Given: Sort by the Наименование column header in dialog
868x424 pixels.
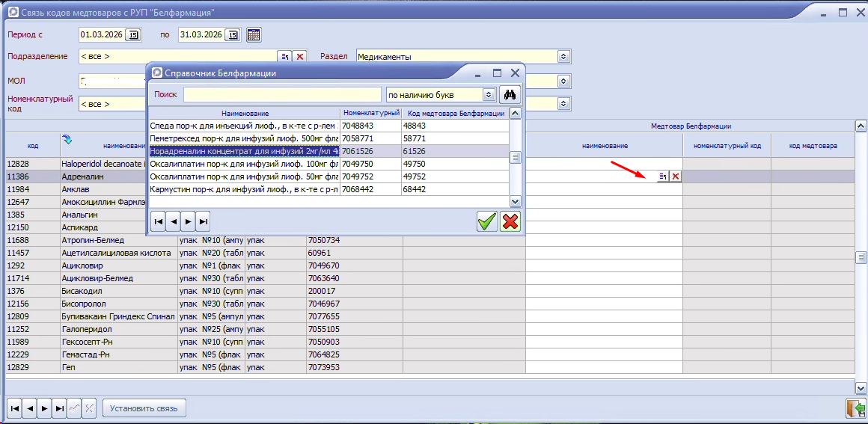Looking at the screenshot, I should [x=244, y=113].
